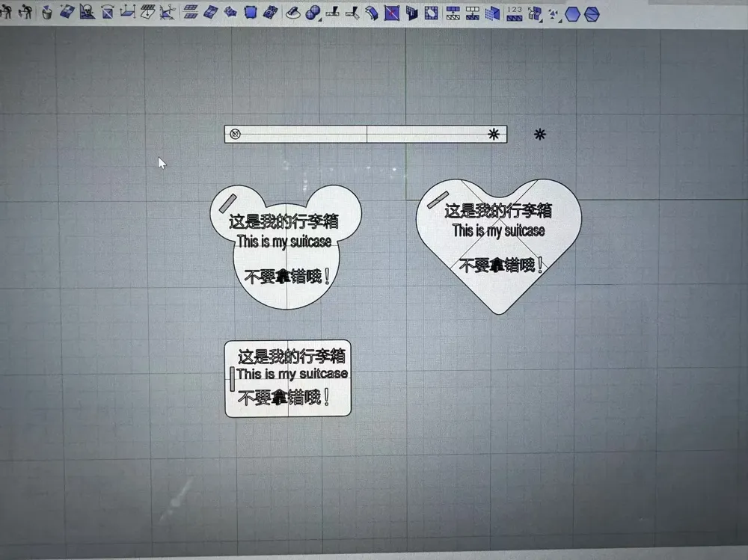Select the mesh grid with hole icon
The width and height of the screenshot is (748, 560).
point(432,13)
